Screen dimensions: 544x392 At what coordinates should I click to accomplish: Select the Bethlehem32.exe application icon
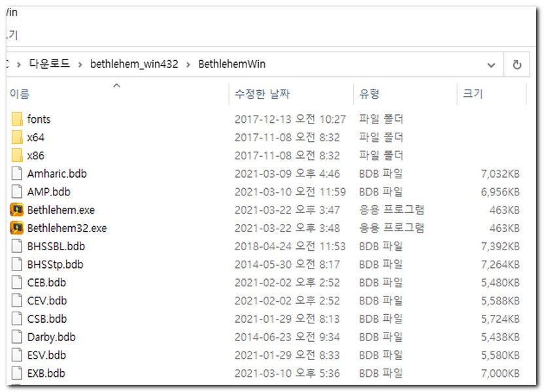point(17,229)
